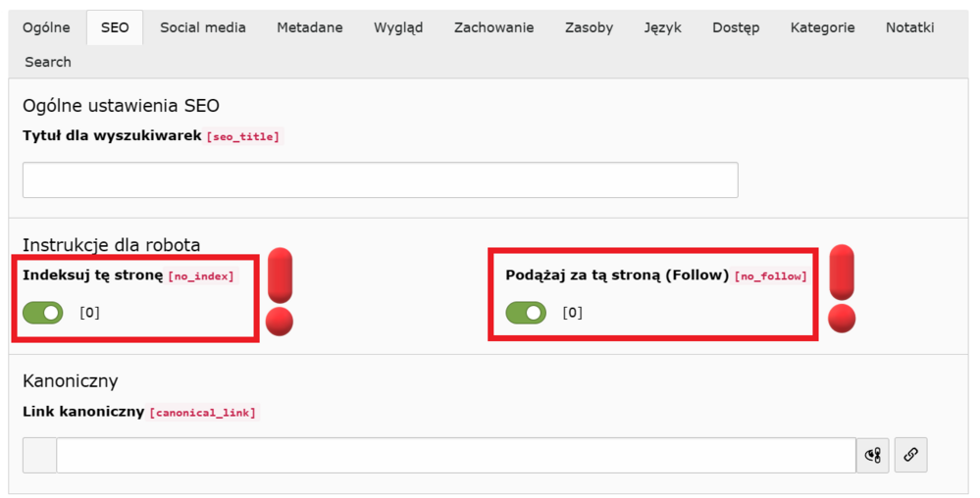
Task: Open the Metadane tab
Action: pyautogui.click(x=310, y=27)
